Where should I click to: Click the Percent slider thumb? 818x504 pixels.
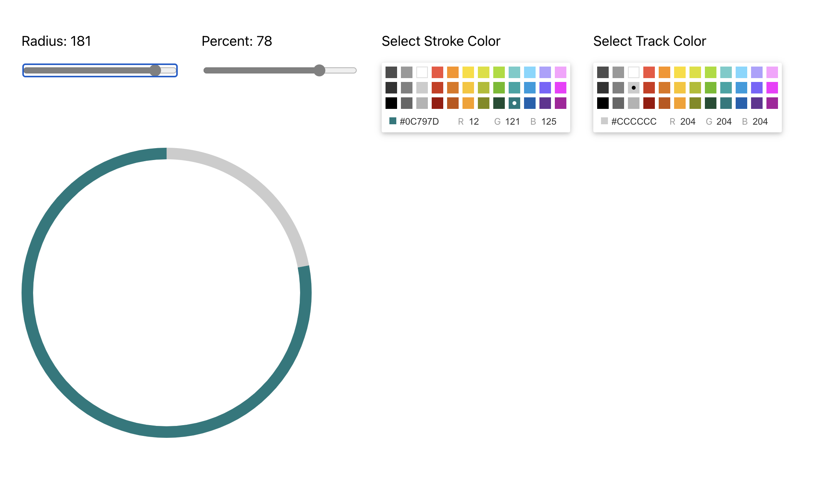coord(319,70)
